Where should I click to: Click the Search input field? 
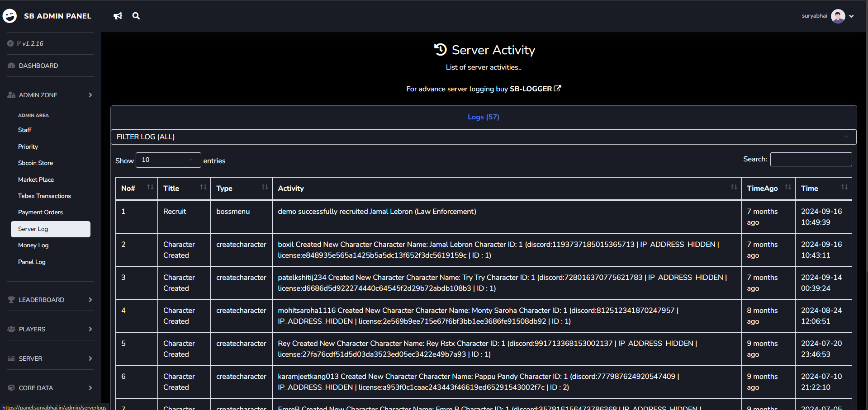coord(811,159)
